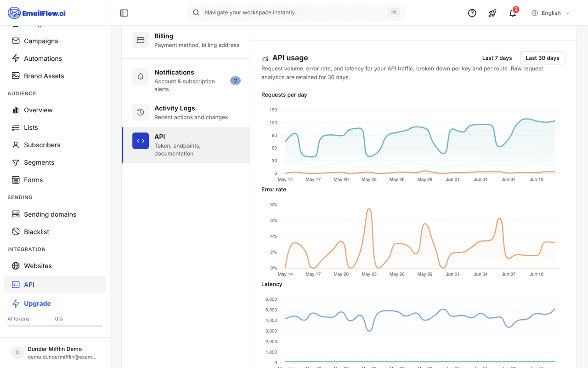Screen dimensions: 588x368
Task: Click the Latency chart heading
Action: click(271, 284)
